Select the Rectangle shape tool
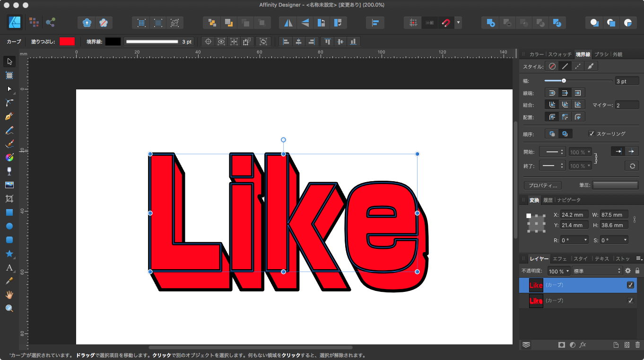This screenshot has width=644, height=360. point(9,212)
